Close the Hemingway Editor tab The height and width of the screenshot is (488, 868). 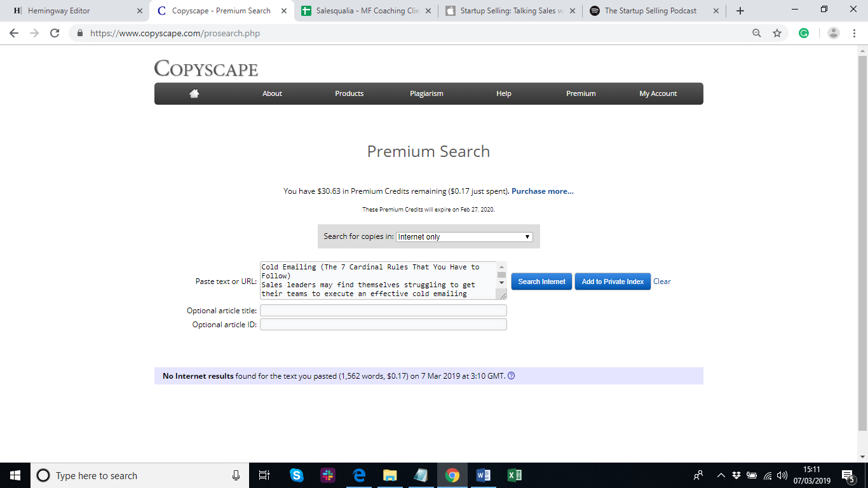pyautogui.click(x=140, y=11)
